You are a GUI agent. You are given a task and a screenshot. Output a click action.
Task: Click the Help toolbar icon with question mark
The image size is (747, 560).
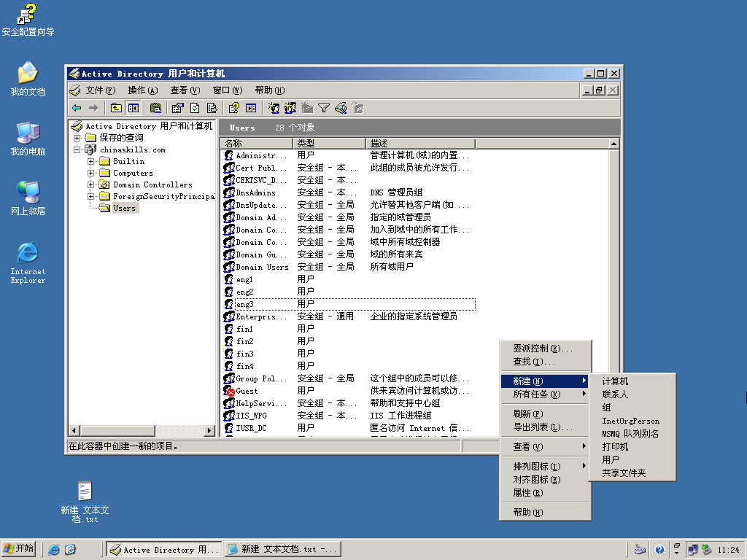pyautogui.click(x=233, y=108)
